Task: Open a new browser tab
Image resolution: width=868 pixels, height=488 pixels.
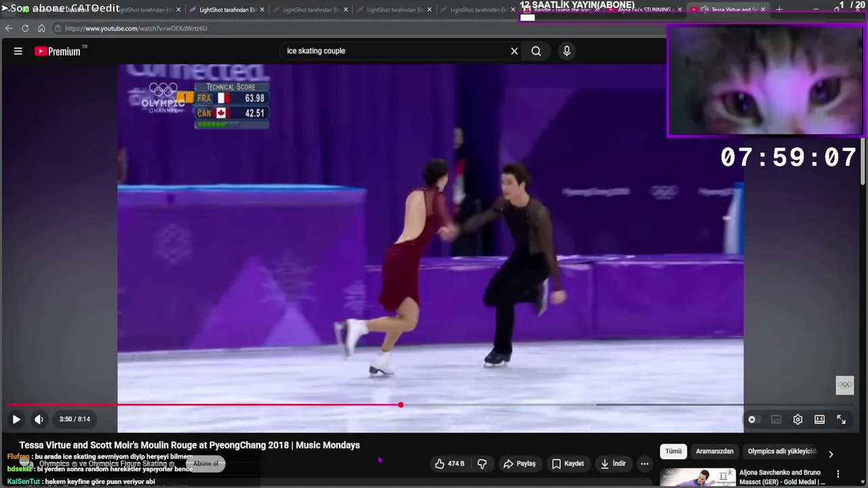Action: point(779,9)
